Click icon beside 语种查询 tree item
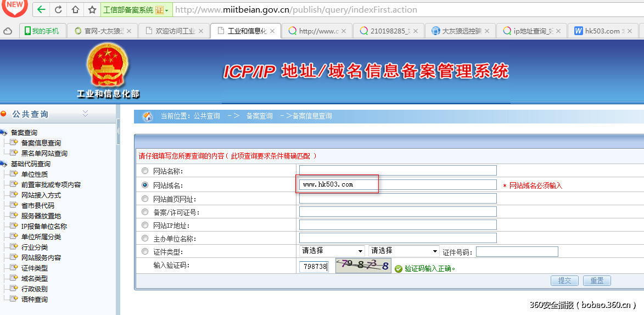The height and width of the screenshot is (315, 644). 14,299
